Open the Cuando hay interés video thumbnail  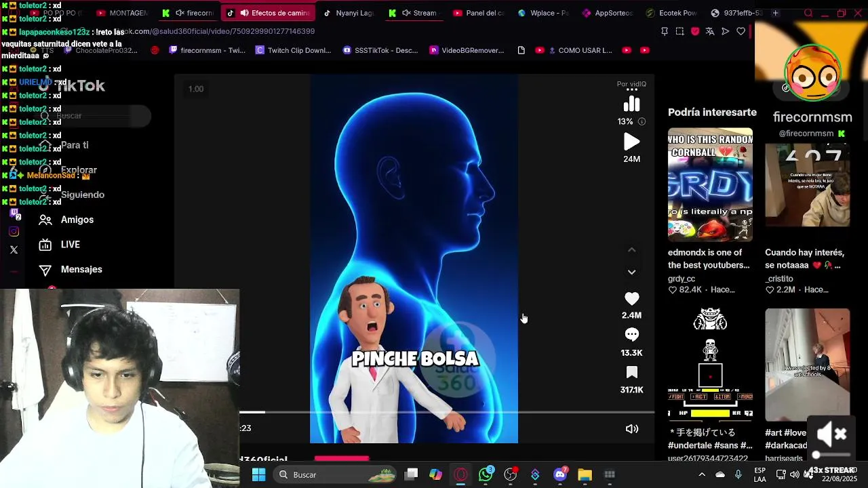(807, 184)
